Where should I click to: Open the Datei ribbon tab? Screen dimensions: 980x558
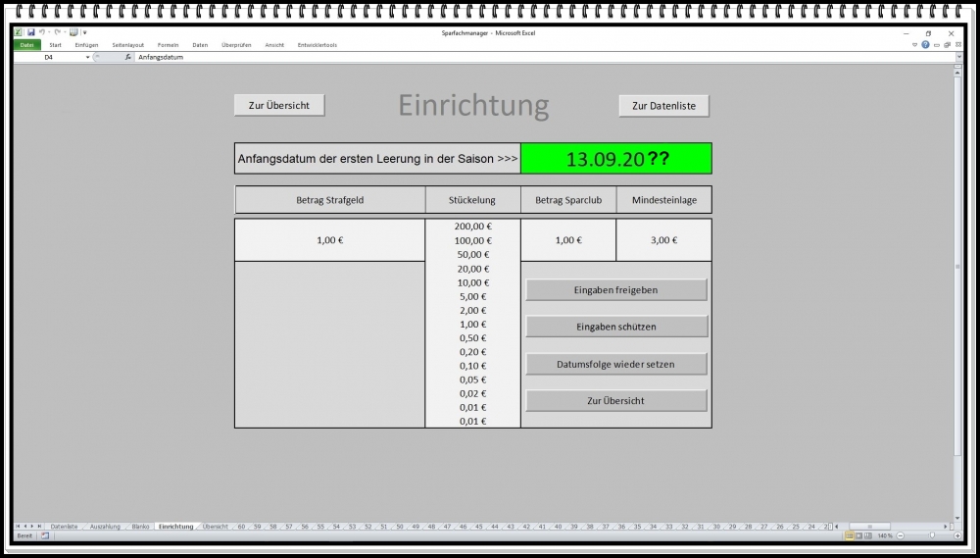(26, 44)
